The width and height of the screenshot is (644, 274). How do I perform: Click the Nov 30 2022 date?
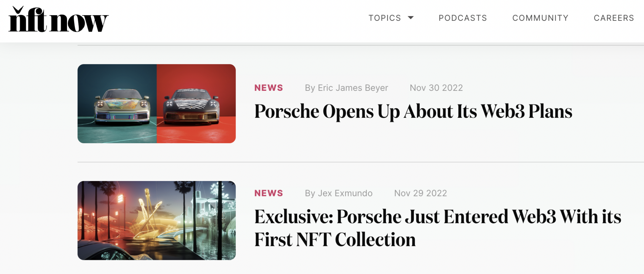tap(436, 88)
